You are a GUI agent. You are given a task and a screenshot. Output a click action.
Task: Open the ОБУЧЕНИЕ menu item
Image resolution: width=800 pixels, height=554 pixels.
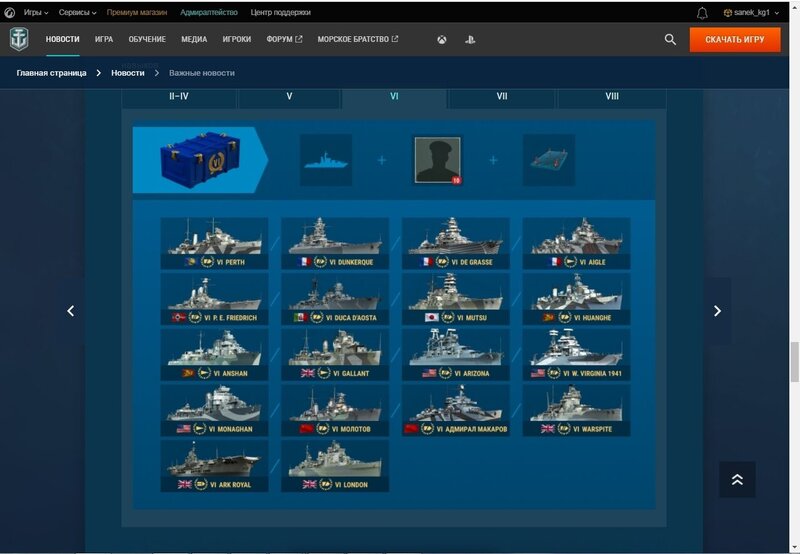(147, 39)
